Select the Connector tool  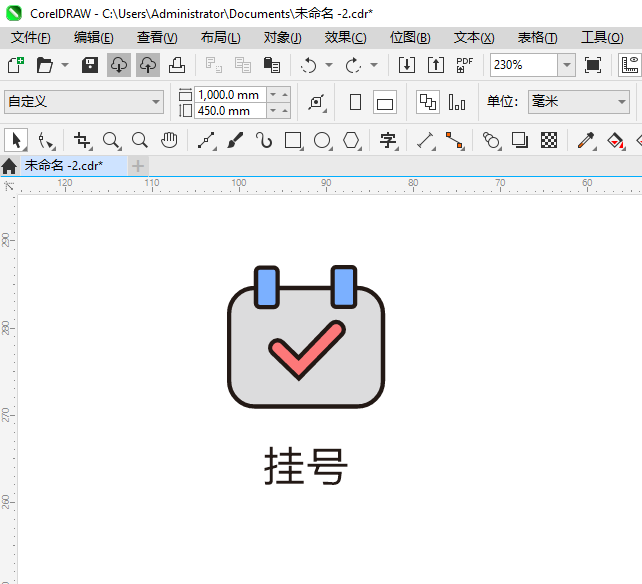pos(454,140)
